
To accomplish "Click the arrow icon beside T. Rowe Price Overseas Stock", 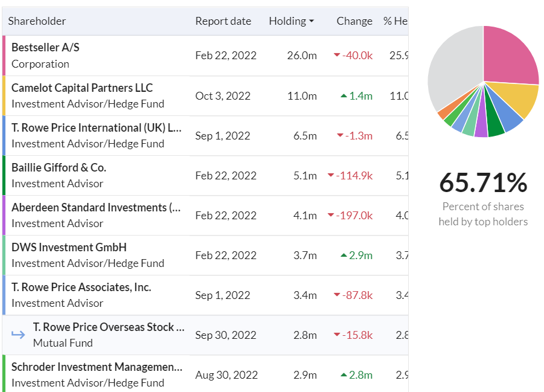I will pyautogui.click(x=18, y=335).
